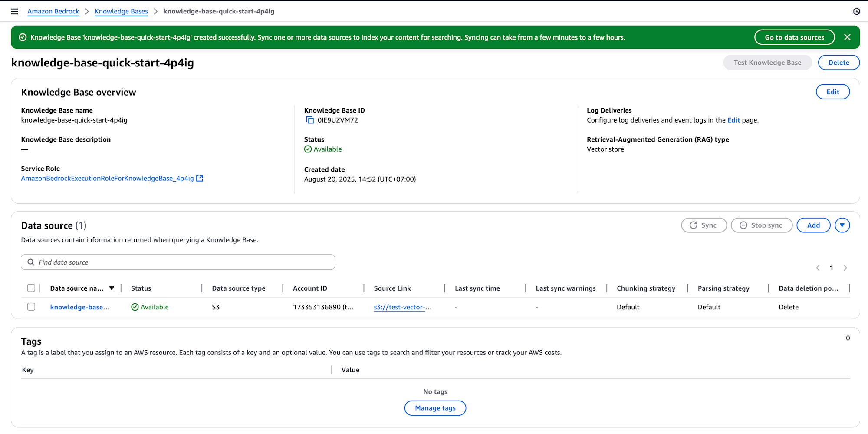Click the Data source type column header
This screenshot has width=868, height=434.
tap(239, 288)
